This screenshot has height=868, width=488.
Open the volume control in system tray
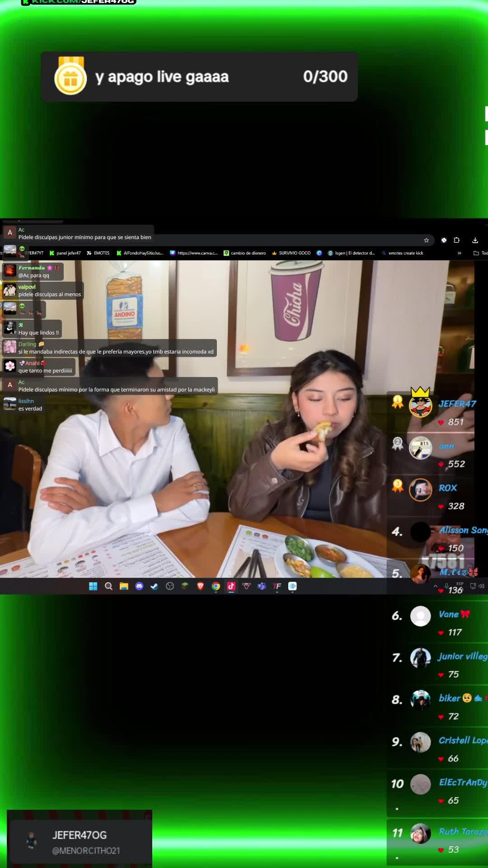point(481,586)
